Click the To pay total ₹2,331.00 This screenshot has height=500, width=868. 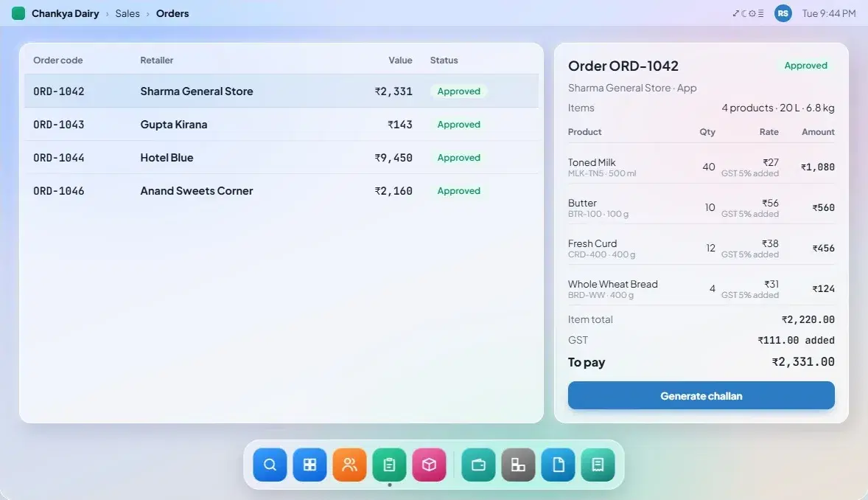[x=803, y=362]
